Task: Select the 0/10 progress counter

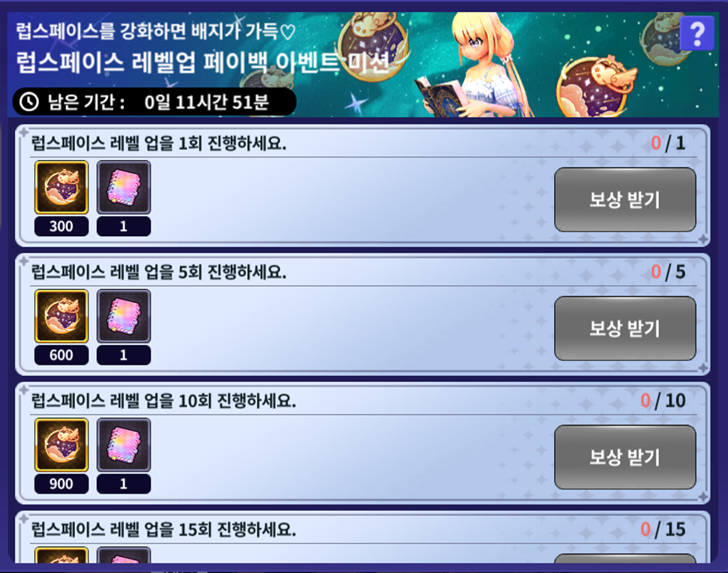Action: [663, 401]
